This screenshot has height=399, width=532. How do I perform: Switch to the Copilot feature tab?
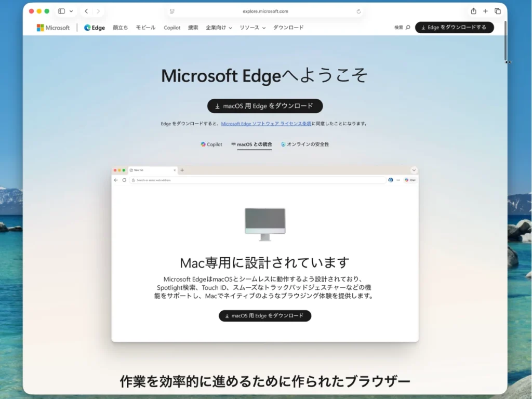211,144
